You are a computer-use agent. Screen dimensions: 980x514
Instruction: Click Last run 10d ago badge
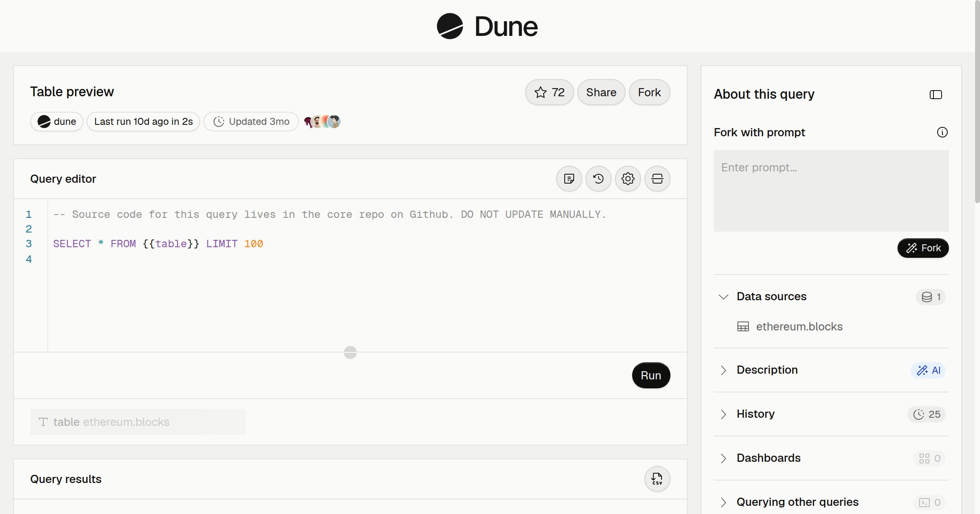(x=143, y=122)
